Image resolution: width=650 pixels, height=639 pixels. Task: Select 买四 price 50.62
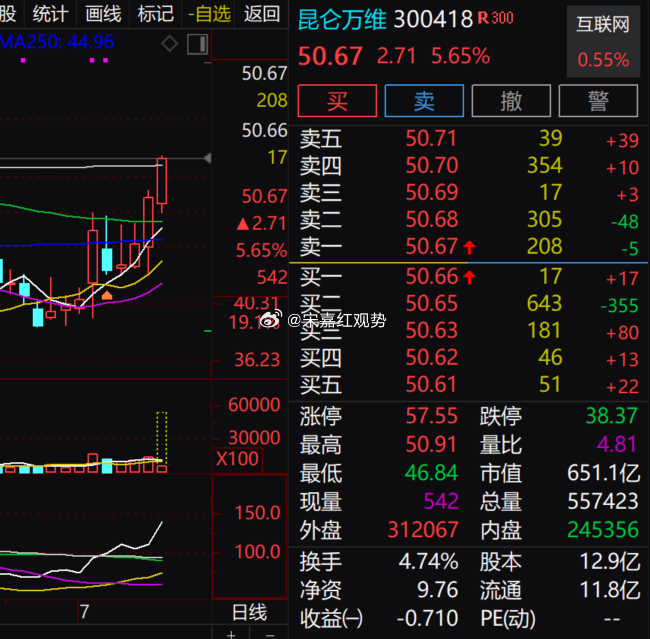431,357
